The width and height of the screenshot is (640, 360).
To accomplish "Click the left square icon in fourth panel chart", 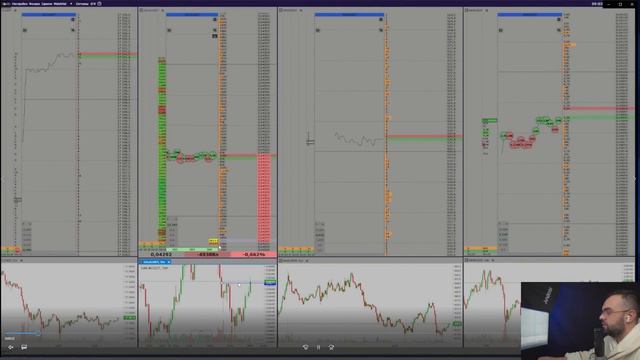I will [500, 30].
